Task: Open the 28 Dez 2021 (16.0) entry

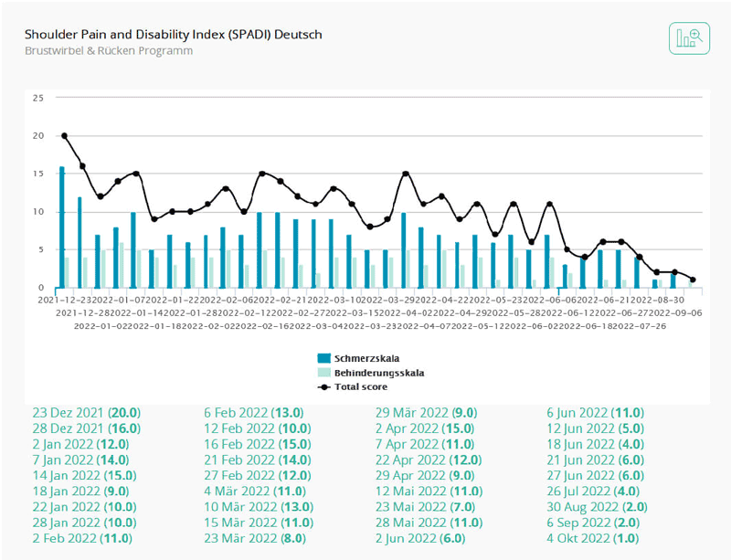Action: [87, 428]
